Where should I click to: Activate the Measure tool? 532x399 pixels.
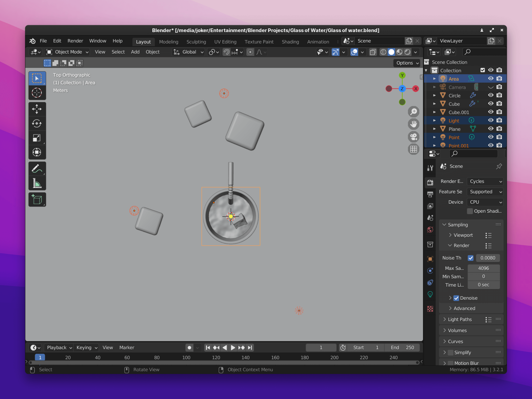(37, 183)
